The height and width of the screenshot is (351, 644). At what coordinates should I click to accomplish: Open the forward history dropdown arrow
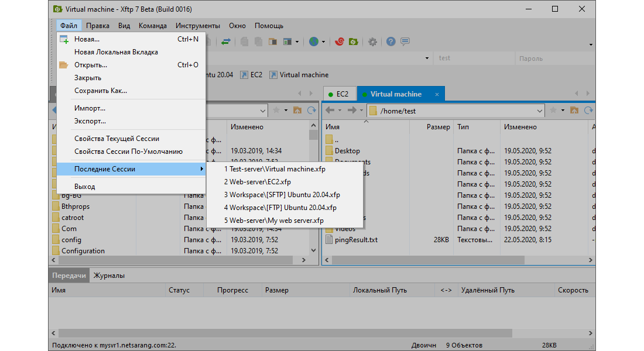click(361, 111)
